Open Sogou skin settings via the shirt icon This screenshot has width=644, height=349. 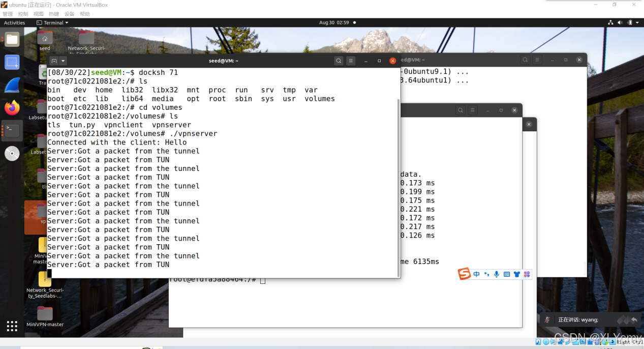pyautogui.click(x=516, y=274)
